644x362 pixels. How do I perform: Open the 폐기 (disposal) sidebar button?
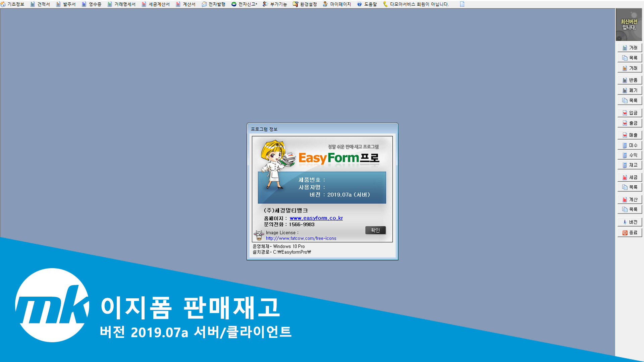tap(630, 90)
